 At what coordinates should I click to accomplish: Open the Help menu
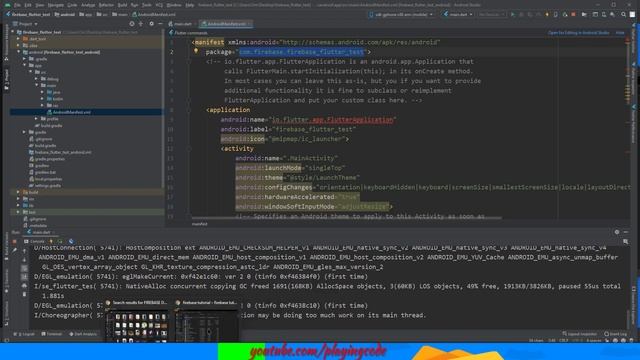click(x=190, y=5)
